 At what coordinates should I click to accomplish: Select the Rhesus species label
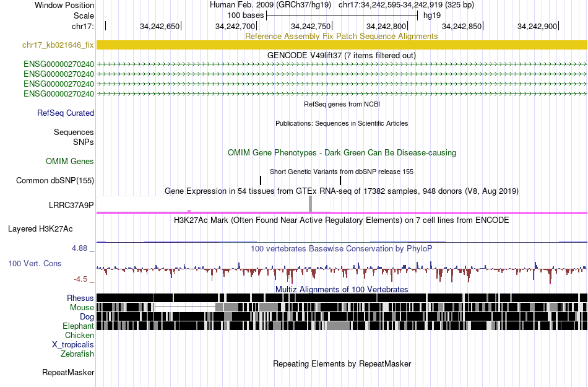[x=80, y=298]
